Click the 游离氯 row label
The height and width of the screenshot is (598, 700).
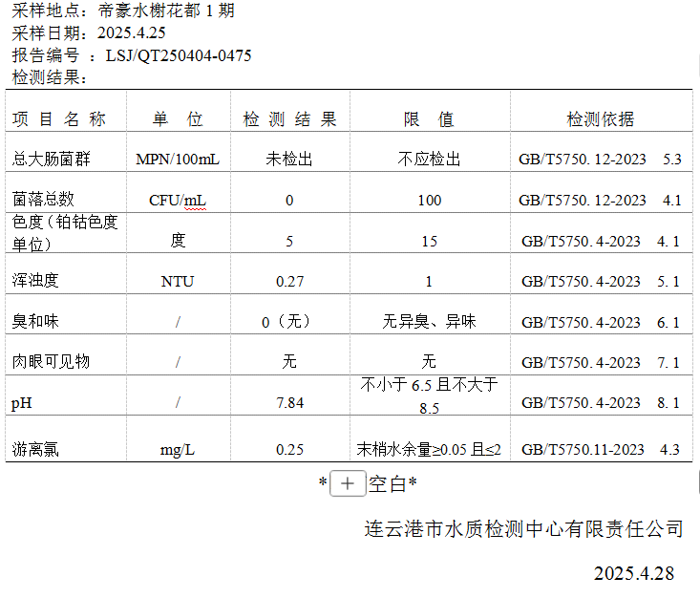pyautogui.click(x=35, y=449)
